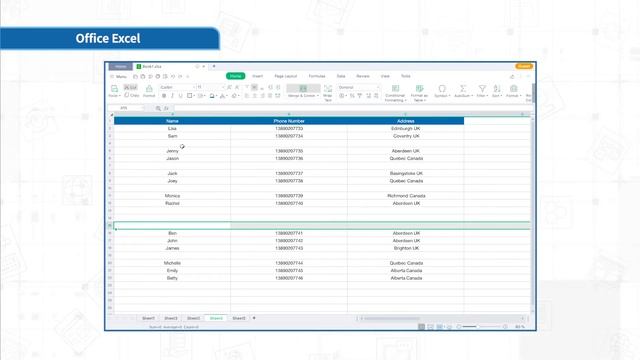Click the cell borders icon

tap(190, 96)
